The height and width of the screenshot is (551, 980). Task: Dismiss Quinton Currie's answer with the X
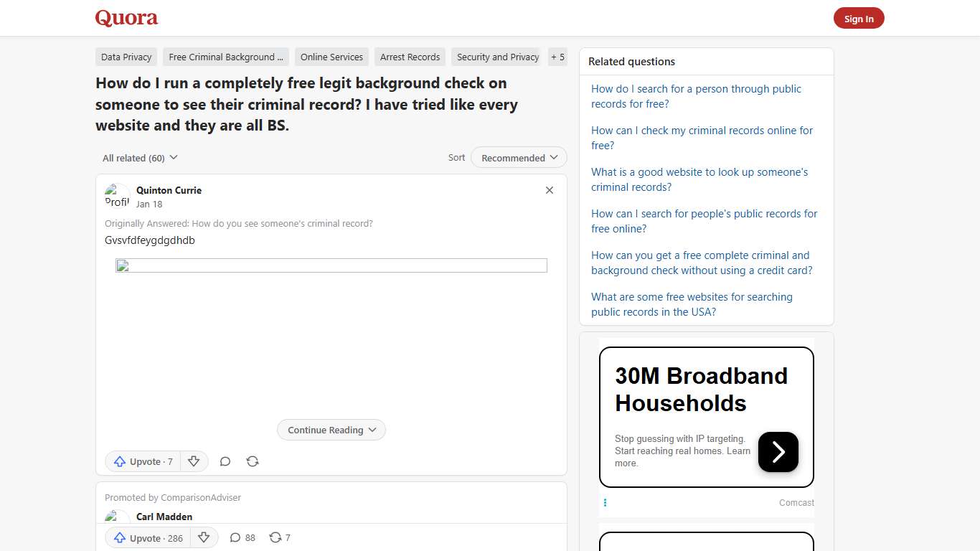pyautogui.click(x=550, y=190)
